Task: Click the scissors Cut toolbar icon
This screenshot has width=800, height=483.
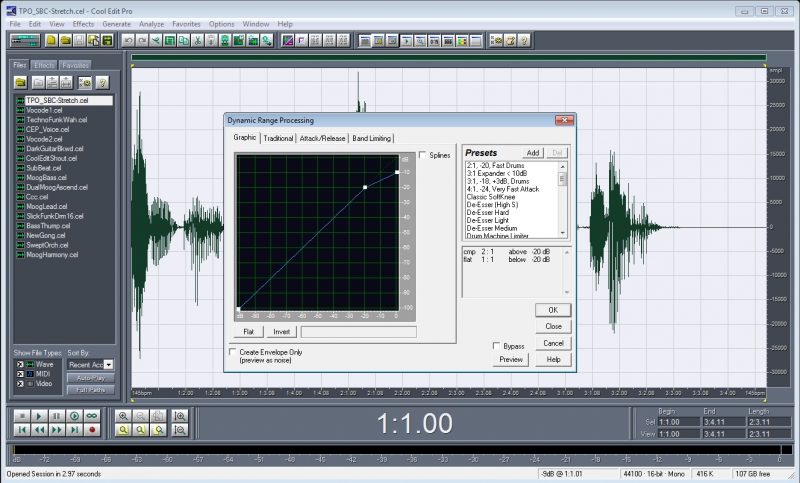Action: pos(197,40)
